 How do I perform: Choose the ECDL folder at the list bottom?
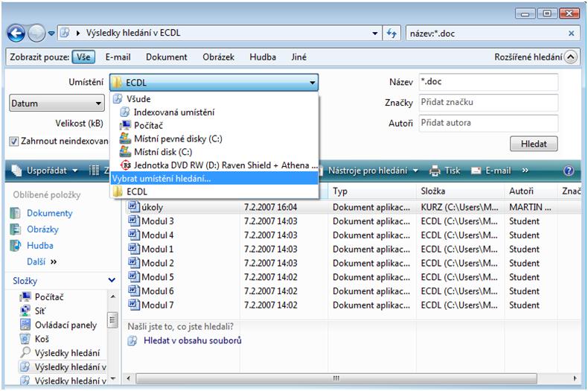coord(214,191)
